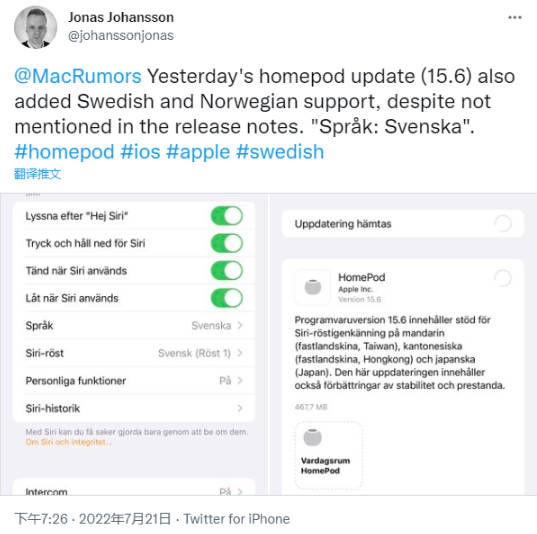Disable Tryck och håll ned för Siri

(227, 243)
